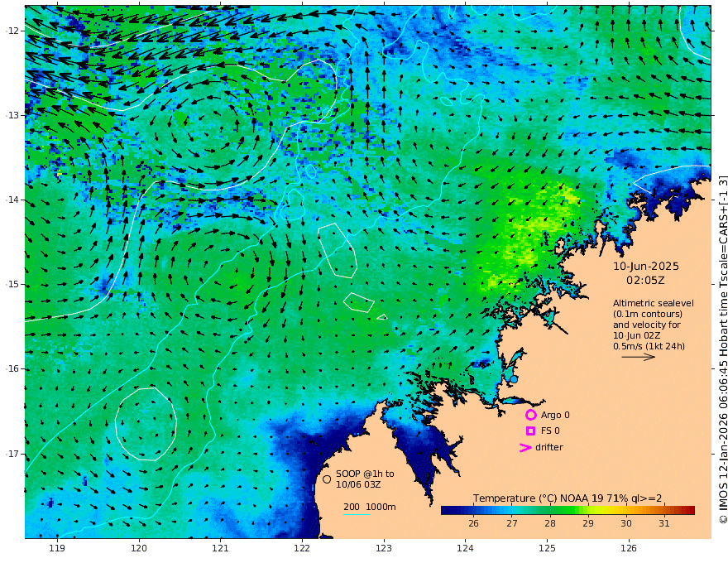Click the small white polygon contour near 122.7E 15.2S
Viewport: 728px width, 563px height.
359,302
